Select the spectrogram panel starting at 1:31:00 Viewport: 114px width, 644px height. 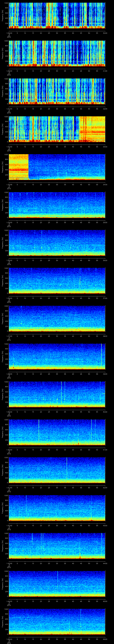coord(57,91)
